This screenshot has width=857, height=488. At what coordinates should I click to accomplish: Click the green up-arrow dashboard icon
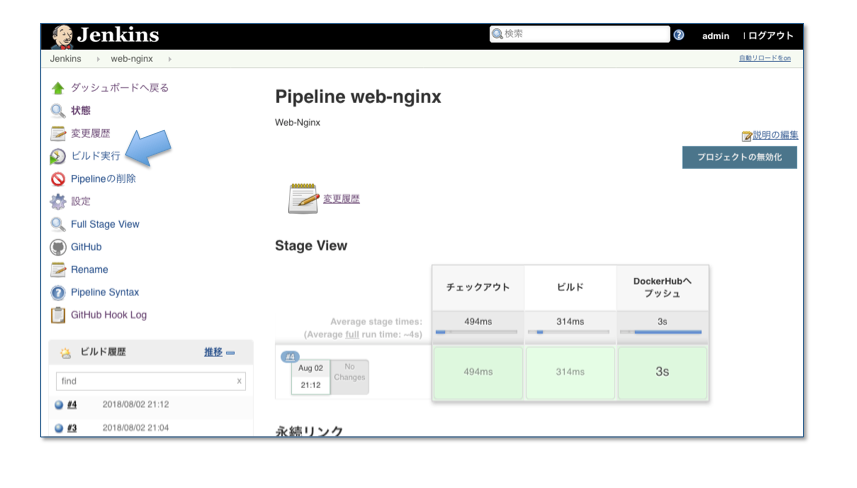(57, 88)
